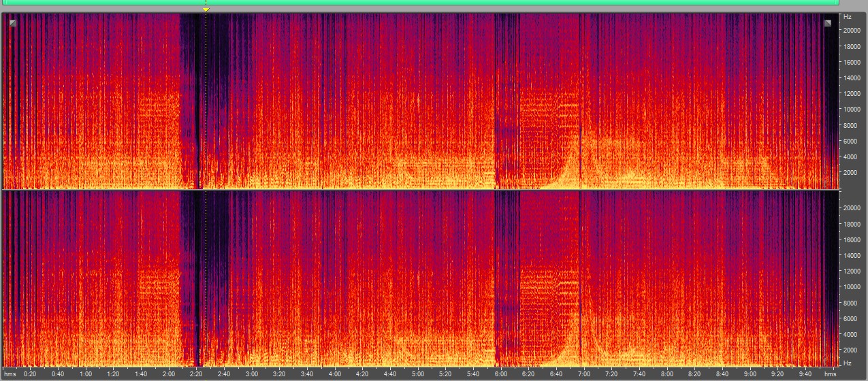Click 6000 on the lower channel frequency scale

point(852,318)
